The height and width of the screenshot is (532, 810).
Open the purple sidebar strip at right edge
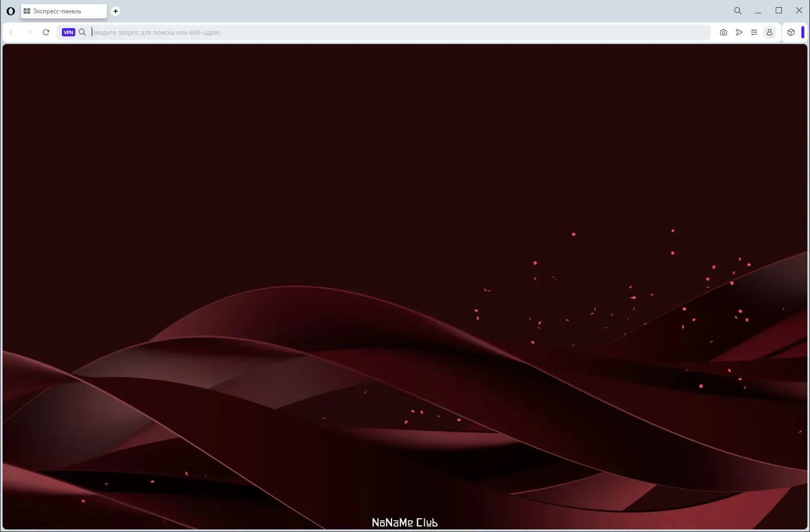(x=802, y=32)
